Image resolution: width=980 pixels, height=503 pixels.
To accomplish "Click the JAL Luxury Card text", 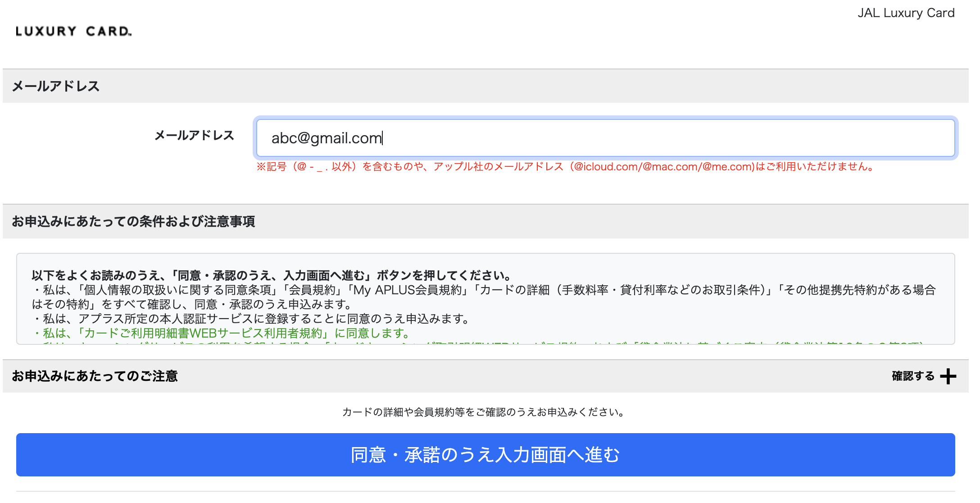I will click(906, 13).
